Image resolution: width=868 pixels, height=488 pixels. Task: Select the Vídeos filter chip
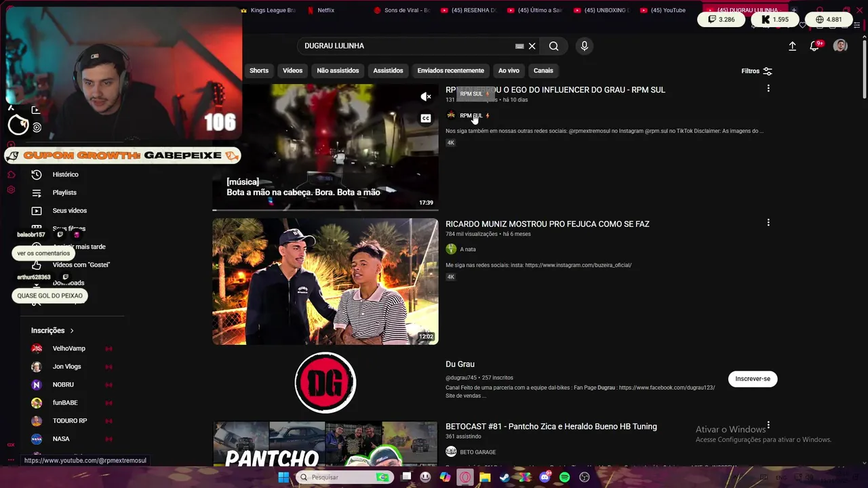point(293,70)
